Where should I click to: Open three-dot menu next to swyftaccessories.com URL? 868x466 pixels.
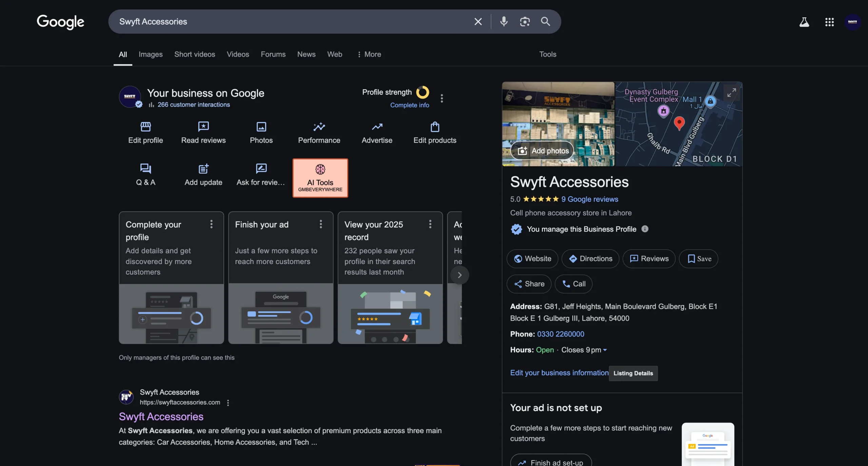coord(228,403)
